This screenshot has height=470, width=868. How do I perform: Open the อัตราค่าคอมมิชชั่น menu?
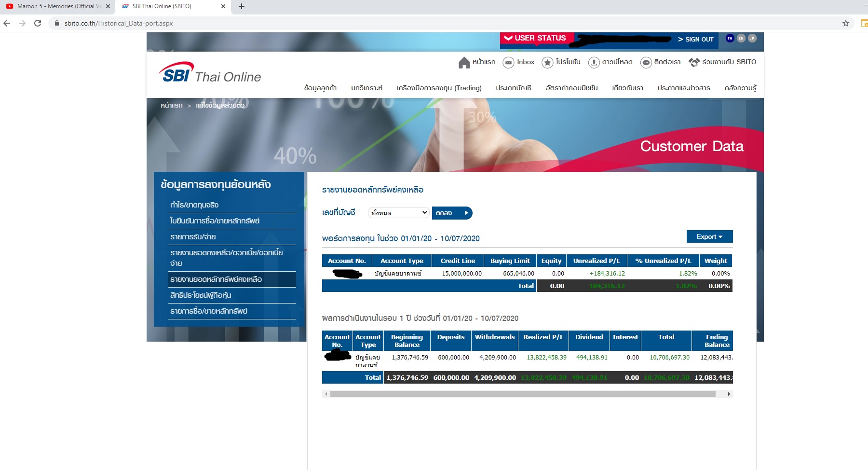coord(571,88)
